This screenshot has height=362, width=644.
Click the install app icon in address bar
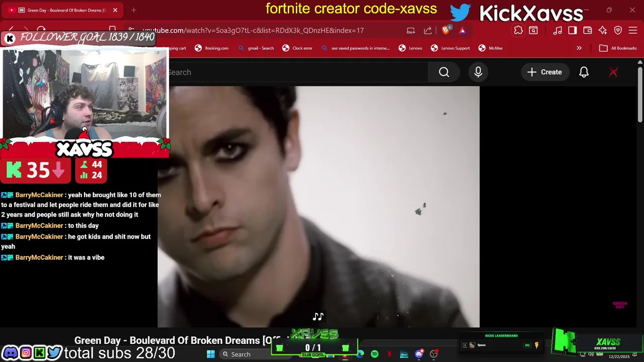411,30
